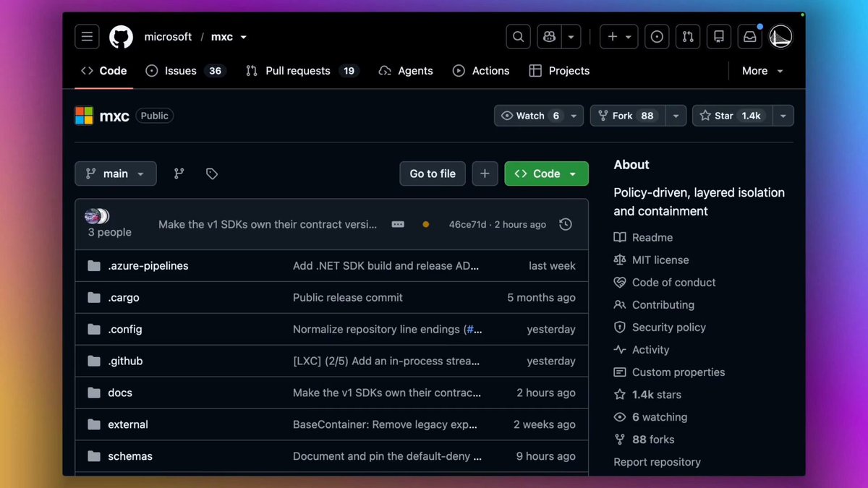Show the commit message ellipsis details
Image resolution: width=868 pixels, height=488 pixels.
398,224
